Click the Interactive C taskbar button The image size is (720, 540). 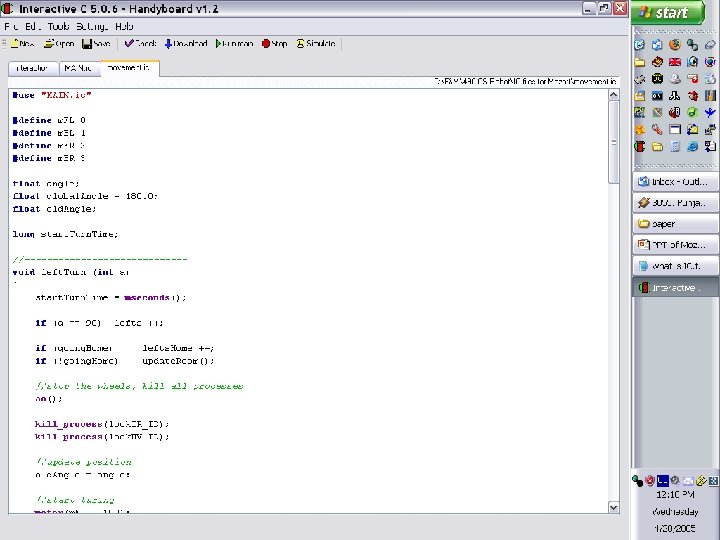(675, 287)
